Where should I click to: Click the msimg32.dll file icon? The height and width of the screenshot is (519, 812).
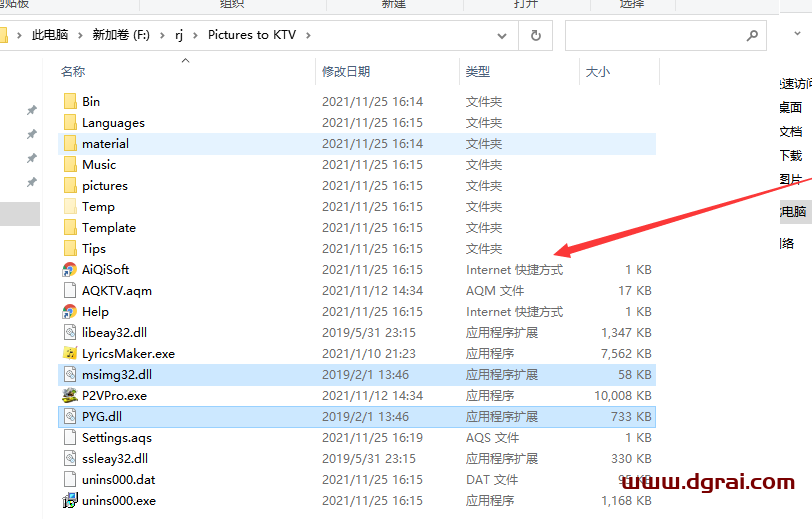[70, 374]
